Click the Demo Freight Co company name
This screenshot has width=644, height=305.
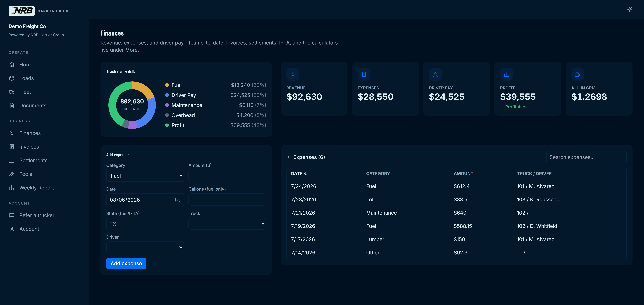click(27, 26)
